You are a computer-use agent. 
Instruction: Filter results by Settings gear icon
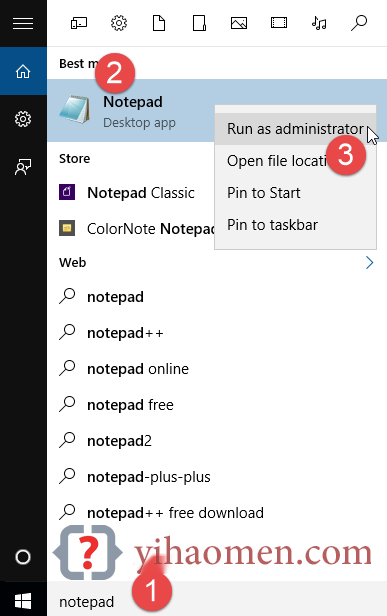click(x=119, y=23)
